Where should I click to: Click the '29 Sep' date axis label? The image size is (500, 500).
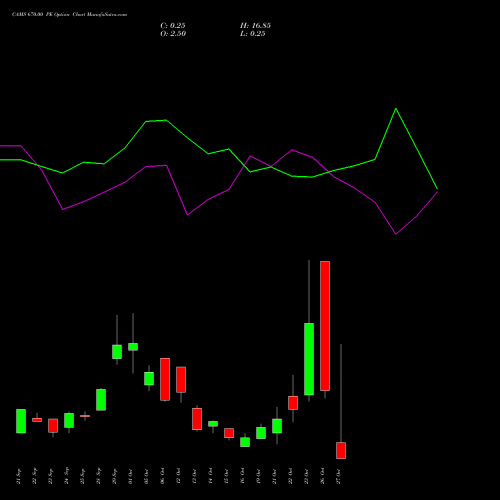[x=115, y=476]
